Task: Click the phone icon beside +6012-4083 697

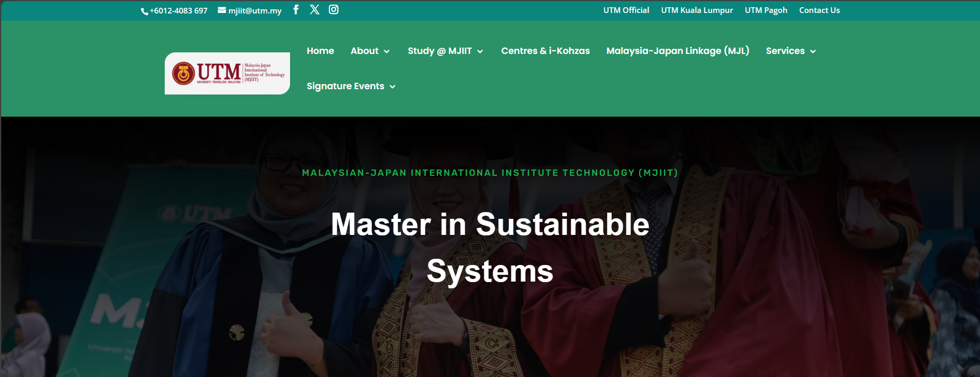Action: (145, 11)
